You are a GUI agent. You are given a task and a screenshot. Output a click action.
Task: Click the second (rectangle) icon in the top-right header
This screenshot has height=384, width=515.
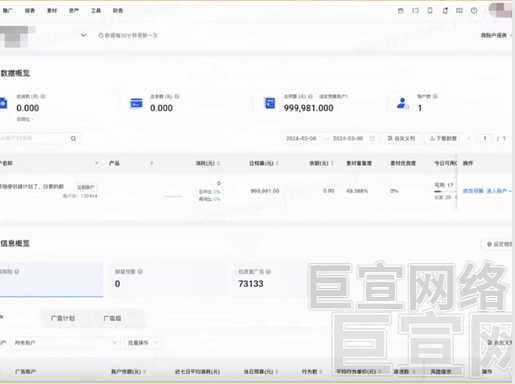coord(415,11)
